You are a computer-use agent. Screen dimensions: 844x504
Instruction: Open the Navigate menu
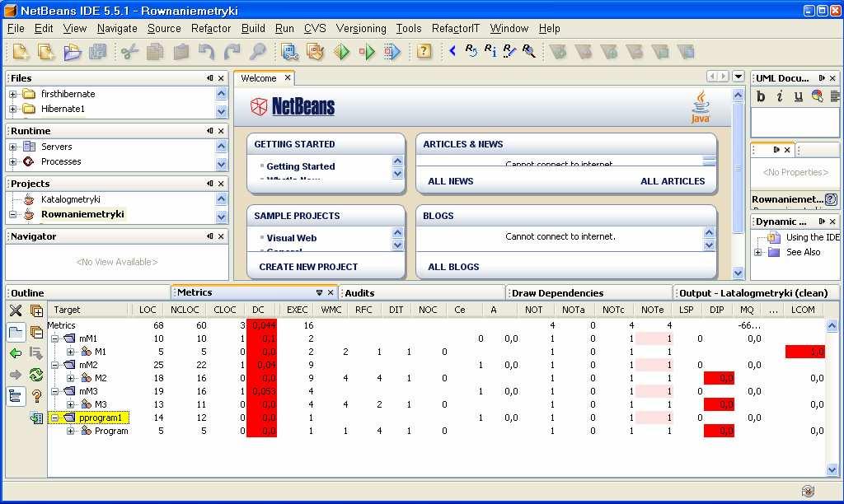point(117,29)
